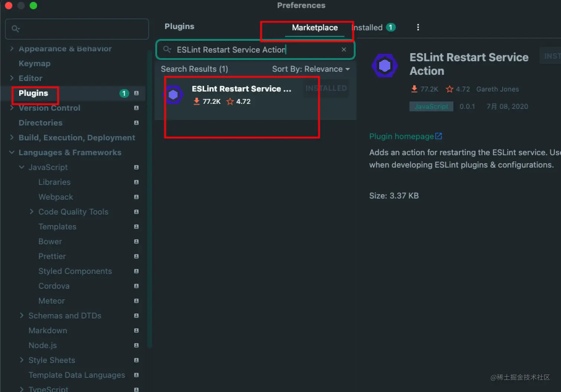Click the project-level icon beside JavaScript
Viewport: 561px width, 392px height.
pos(136,167)
